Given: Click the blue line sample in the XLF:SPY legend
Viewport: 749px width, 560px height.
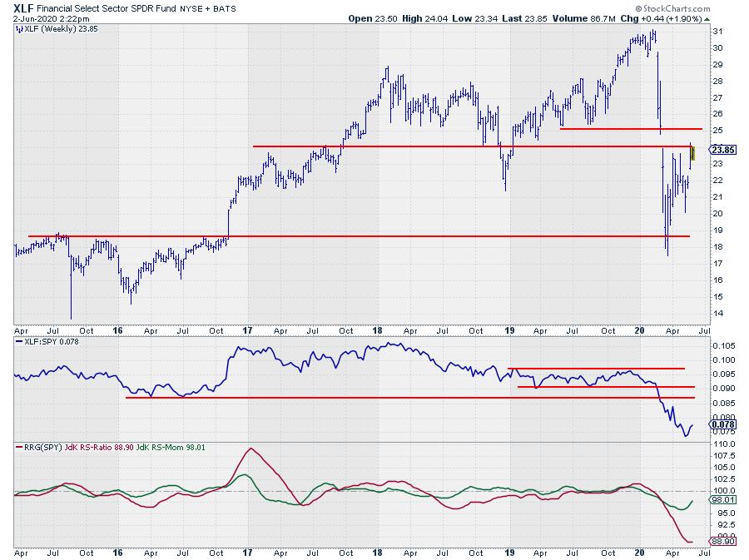Looking at the screenshot, I should coord(19,342).
